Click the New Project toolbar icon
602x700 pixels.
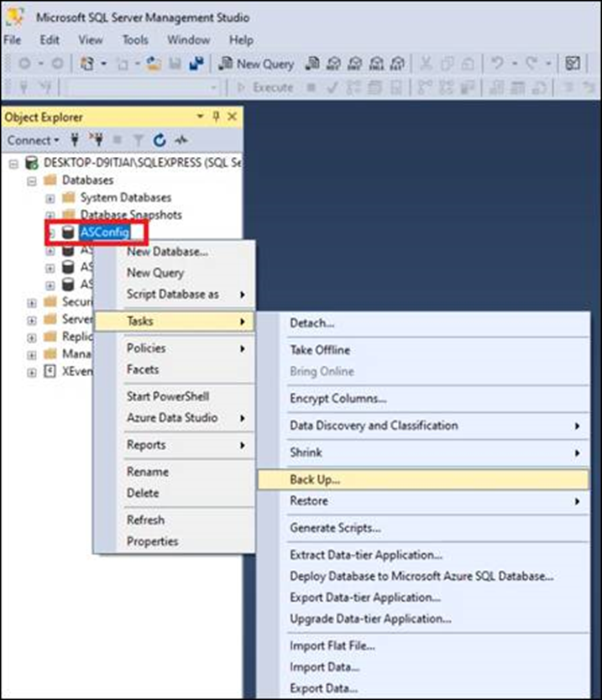tap(87, 64)
